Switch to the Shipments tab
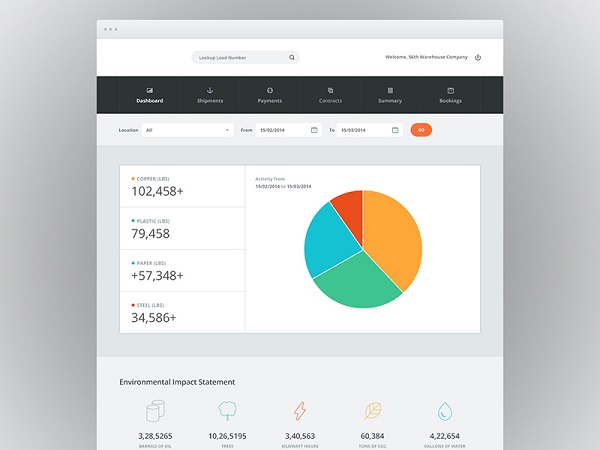The image size is (600, 450). coord(210,96)
